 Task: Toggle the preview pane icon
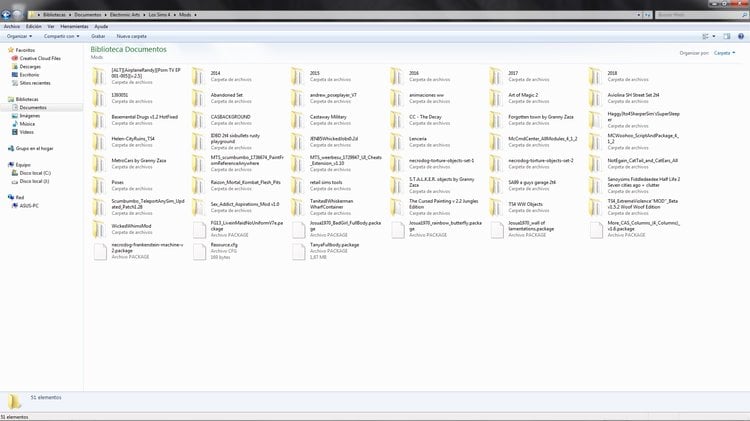coord(727,36)
